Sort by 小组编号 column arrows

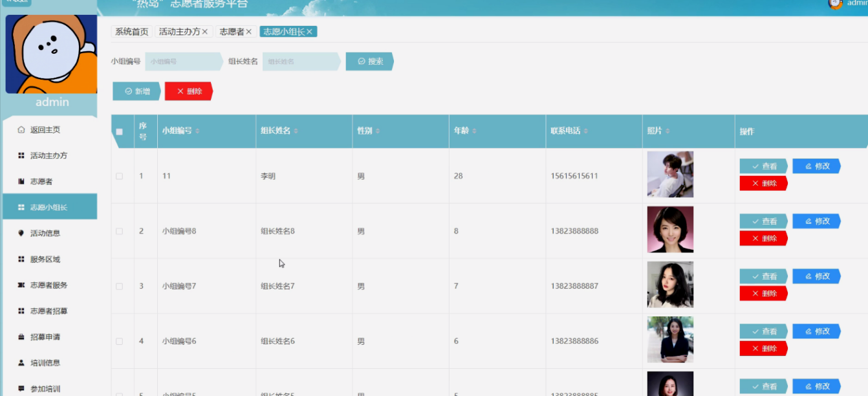[x=197, y=131]
